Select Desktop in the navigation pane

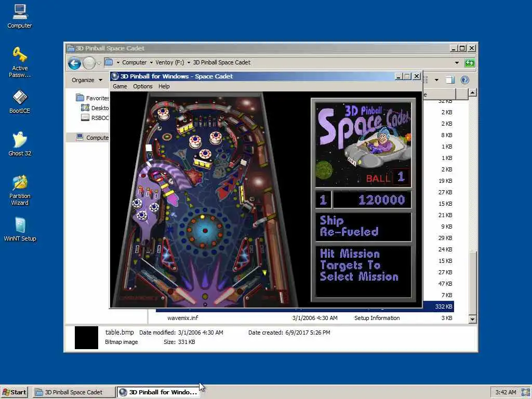coord(95,108)
